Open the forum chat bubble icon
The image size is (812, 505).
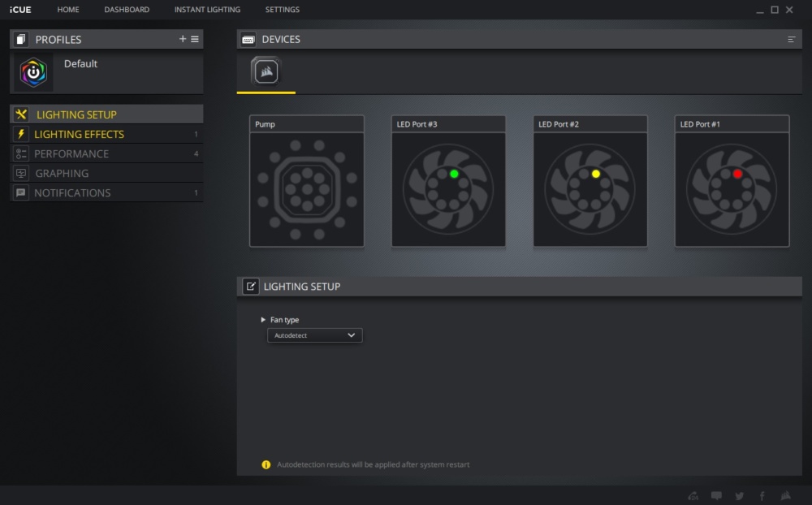(x=716, y=496)
